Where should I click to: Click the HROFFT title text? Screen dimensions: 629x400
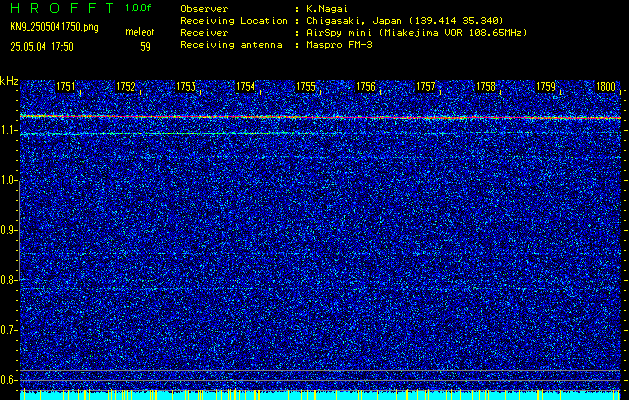(x=62, y=8)
